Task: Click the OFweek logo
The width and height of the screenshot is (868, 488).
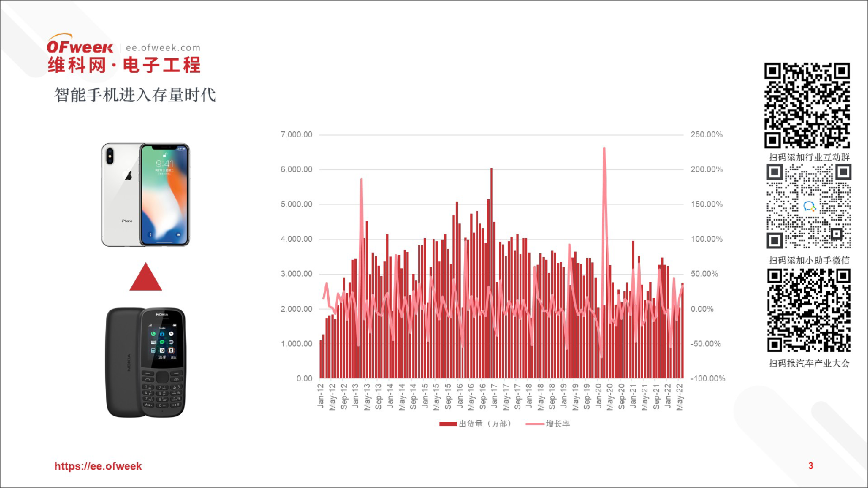Action: click(80, 44)
